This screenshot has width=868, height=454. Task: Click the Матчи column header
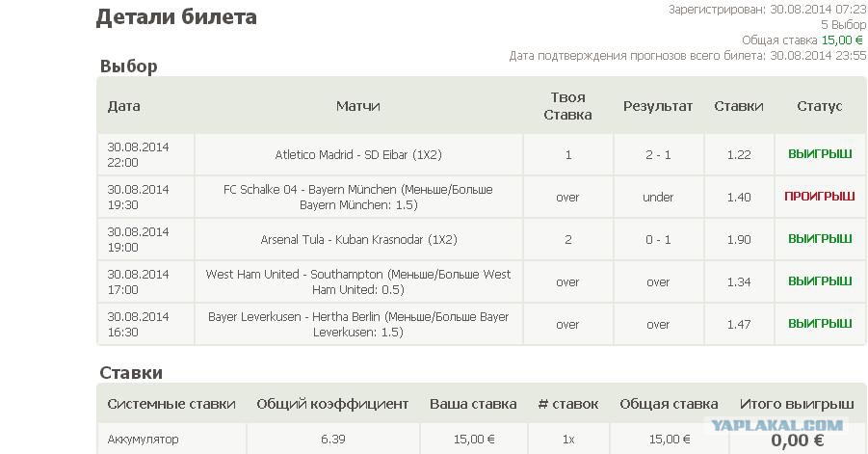tap(358, 106)
